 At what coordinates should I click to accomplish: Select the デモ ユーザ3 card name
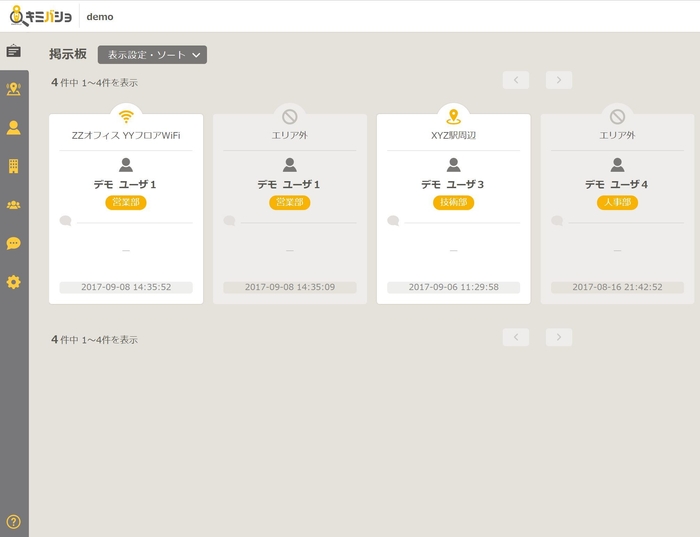[x=453, y=184]
